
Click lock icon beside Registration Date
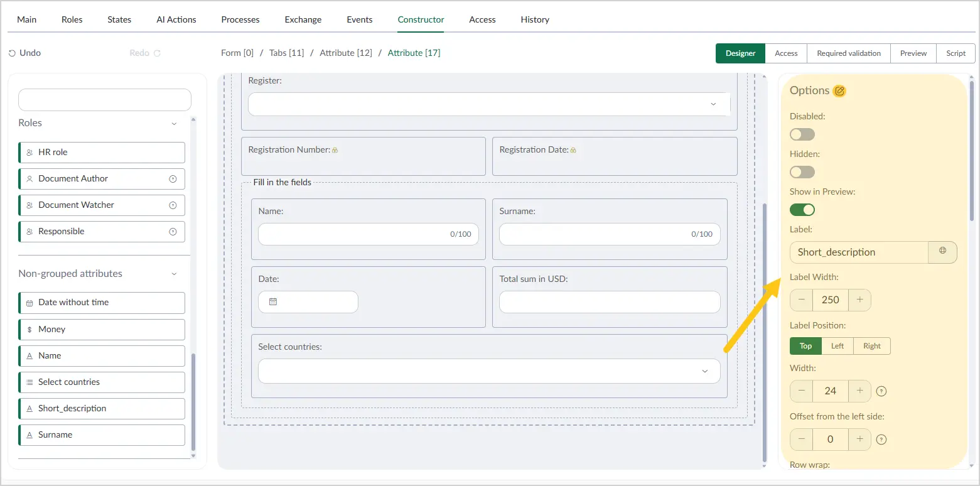pyautogui.click(x=573, y=150)
